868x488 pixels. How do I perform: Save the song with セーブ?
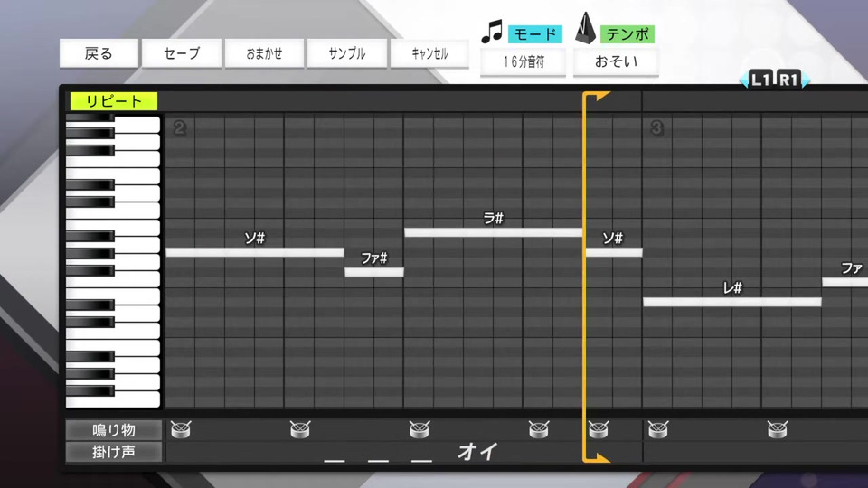[182, 53]
